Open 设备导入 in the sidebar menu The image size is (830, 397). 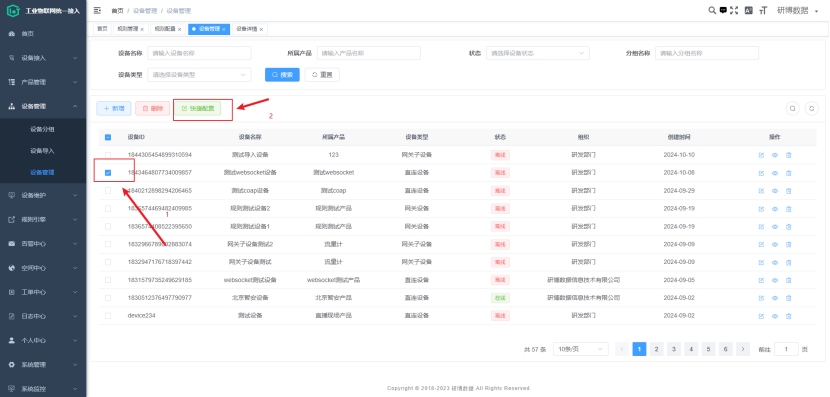coord(43,151)
